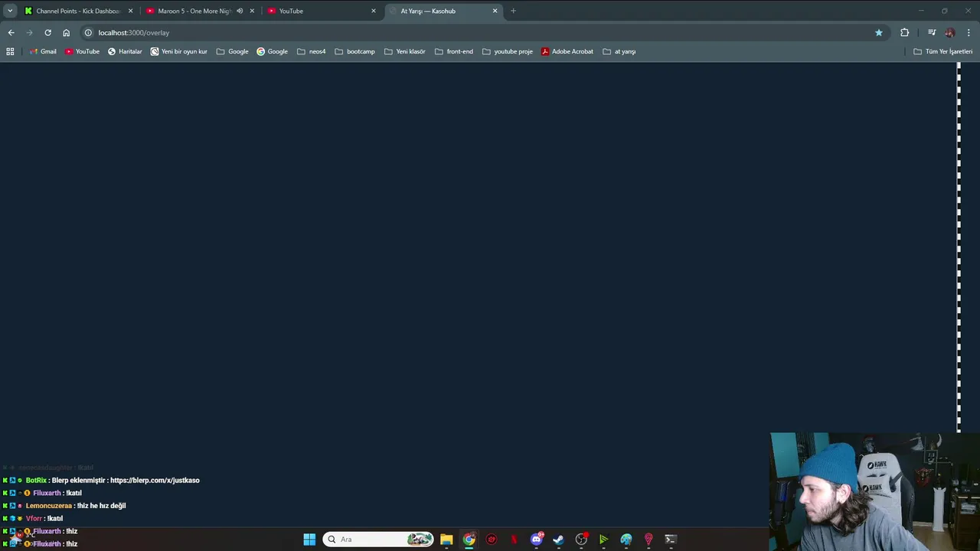Open the green play-arrow taskbar app
Screen dimensions: 980x551
(x=603, y=540)
